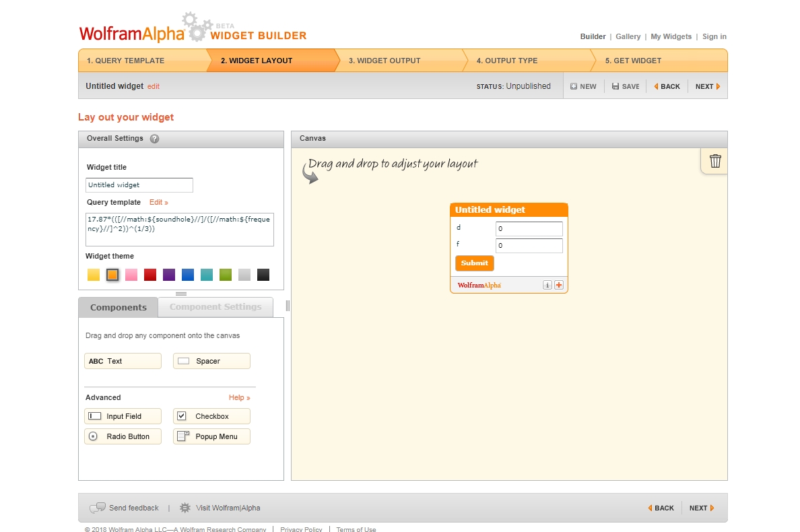Go to step 2 Widget Layout
Image resolution: width=800 pixels, height=532 pixels.
[x=273, y=60]
